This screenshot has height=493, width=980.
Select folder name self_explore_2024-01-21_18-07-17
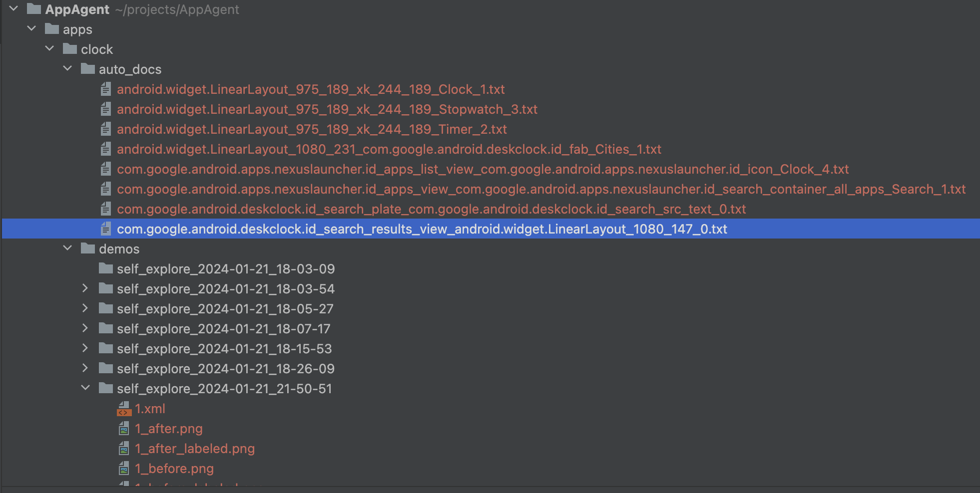pyautogui.click(x=224, y=329)
